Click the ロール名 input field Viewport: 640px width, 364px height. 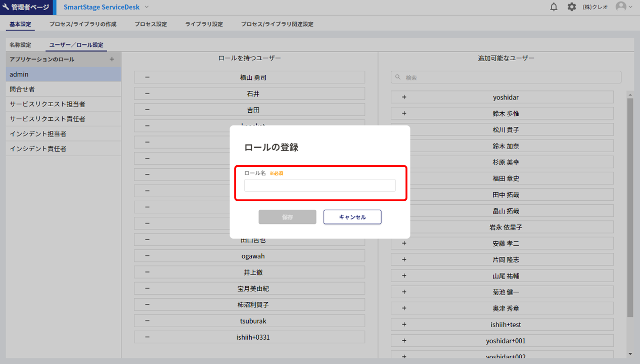(x=319, y=186)
